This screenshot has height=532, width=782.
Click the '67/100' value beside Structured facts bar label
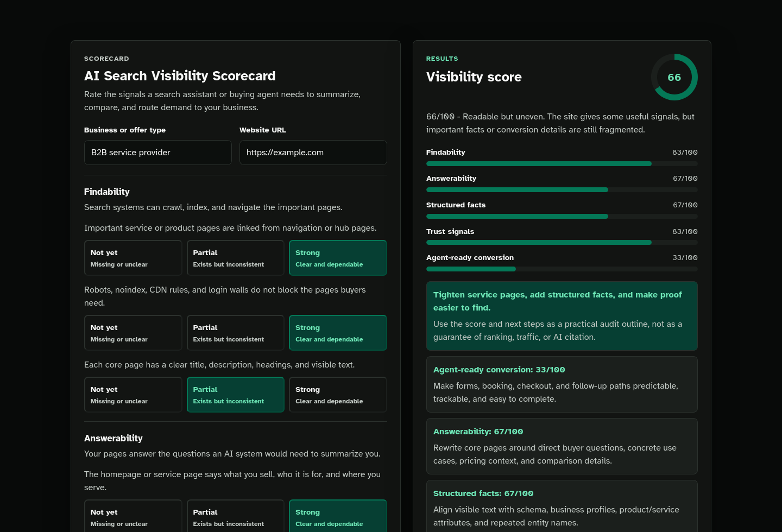pos(685,205)
